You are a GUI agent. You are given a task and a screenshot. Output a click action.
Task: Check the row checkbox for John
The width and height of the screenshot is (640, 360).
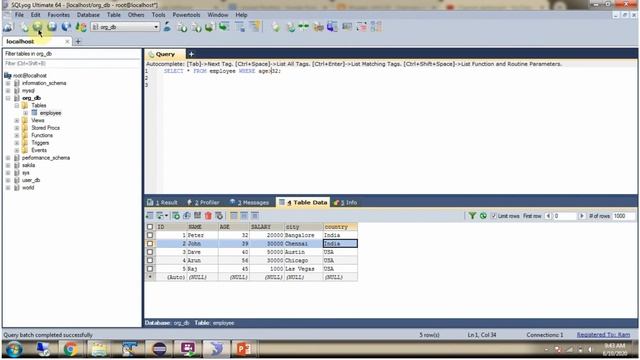point(150,243)
